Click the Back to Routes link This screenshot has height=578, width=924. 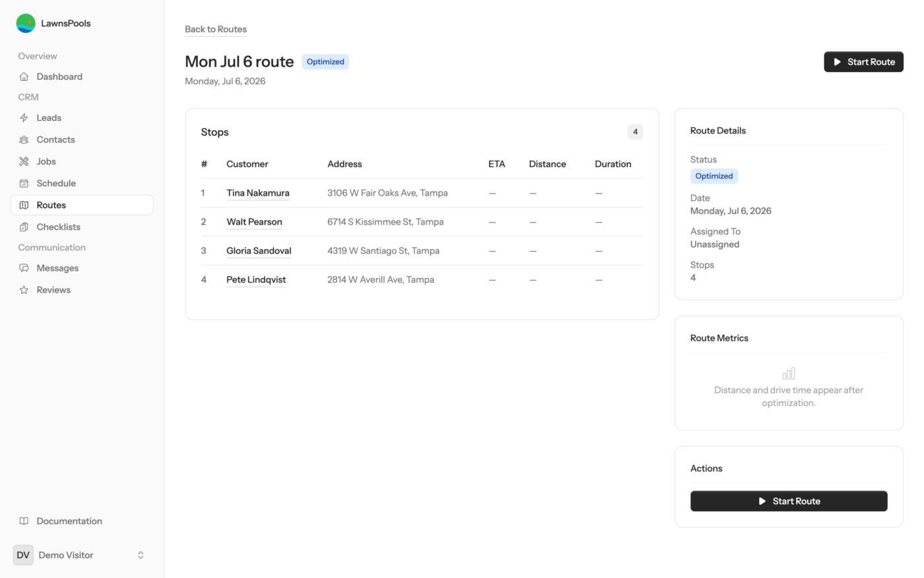coord(216,29)
